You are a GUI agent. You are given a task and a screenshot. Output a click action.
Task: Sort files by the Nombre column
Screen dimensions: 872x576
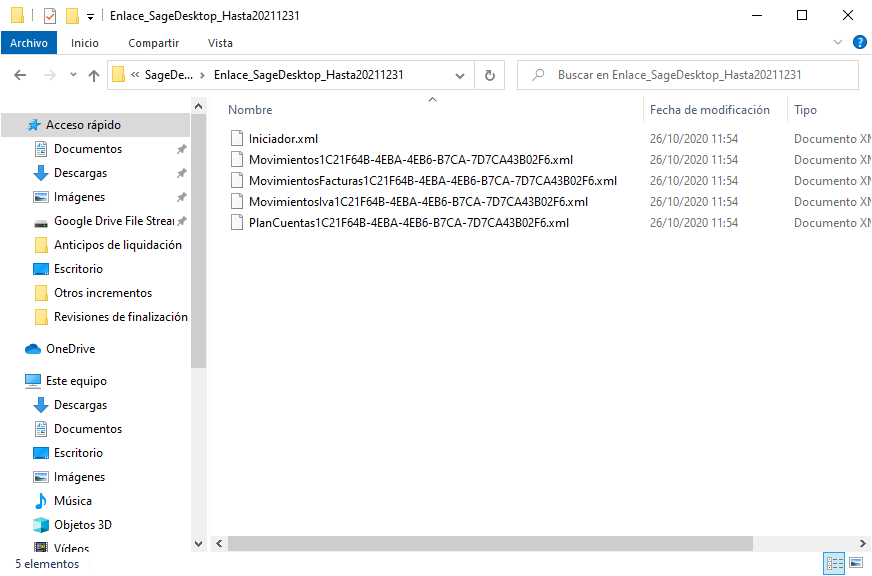pyautogui.click(x=250, y=110)
